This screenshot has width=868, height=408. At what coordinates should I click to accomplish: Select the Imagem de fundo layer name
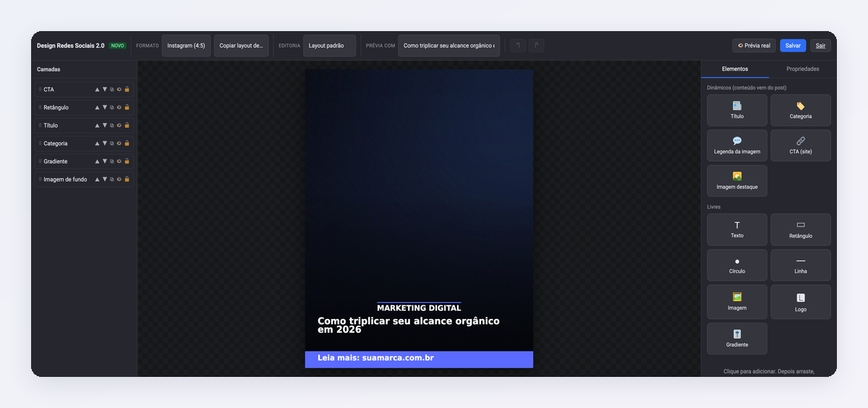(x=65, y=179)
